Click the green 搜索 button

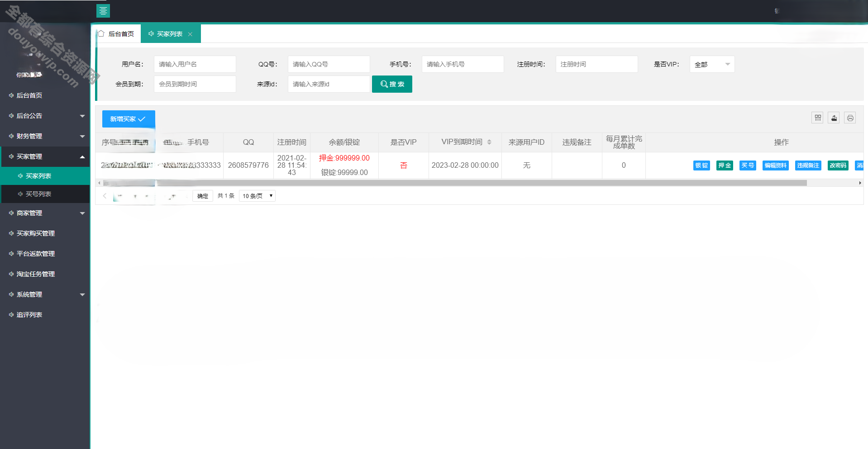(392, 84)
